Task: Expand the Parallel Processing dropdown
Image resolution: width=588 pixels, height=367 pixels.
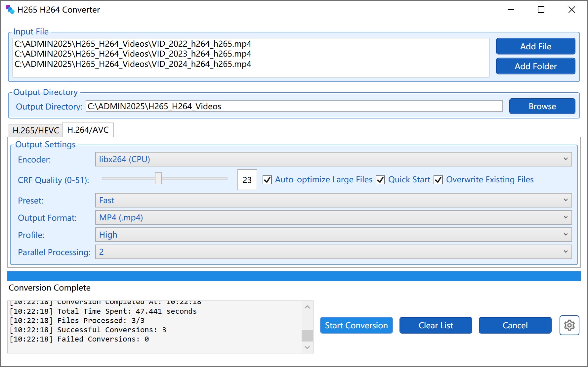Action: (x=333, y=252)
